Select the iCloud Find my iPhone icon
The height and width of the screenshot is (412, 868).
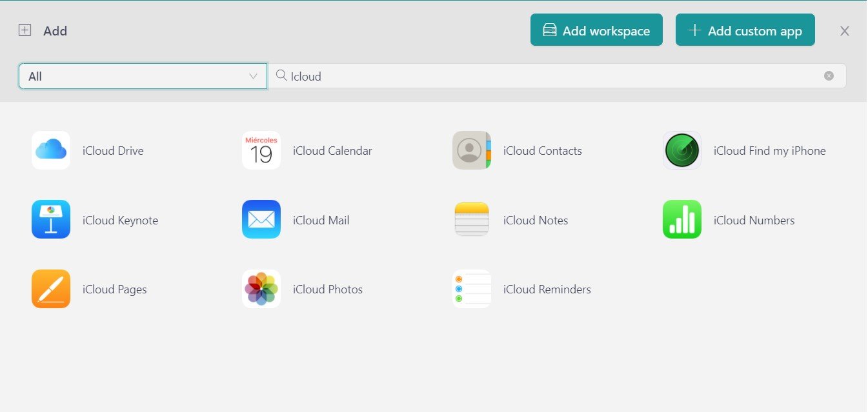point(682,150)
